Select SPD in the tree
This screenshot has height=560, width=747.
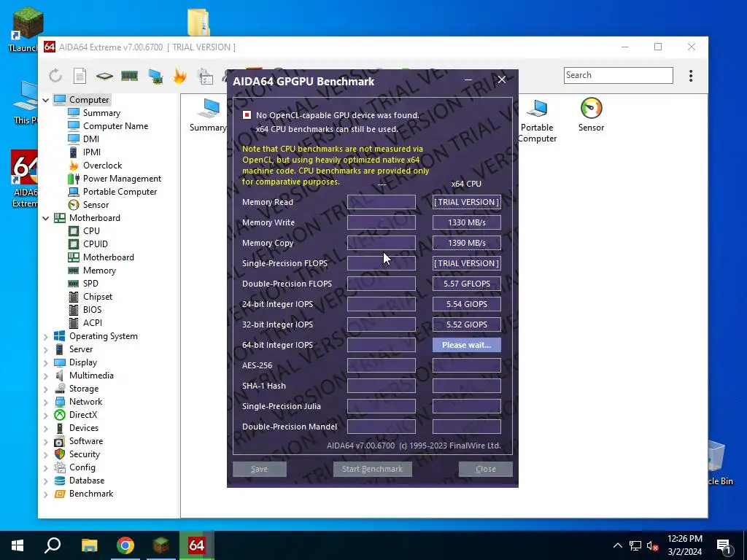[90, 284]
